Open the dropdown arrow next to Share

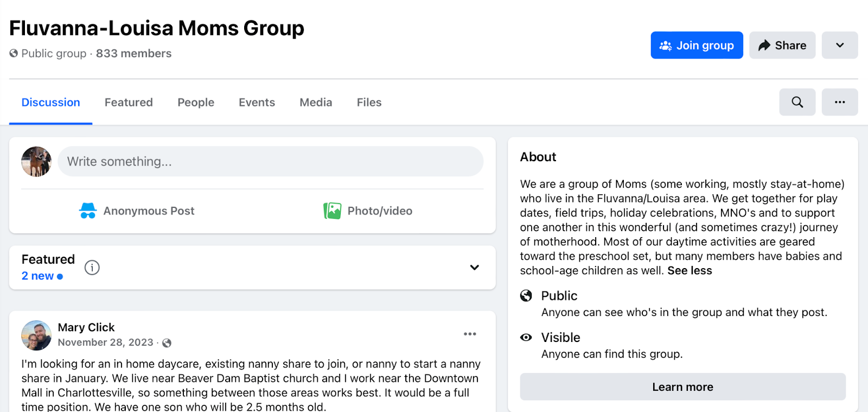point(839,45)
